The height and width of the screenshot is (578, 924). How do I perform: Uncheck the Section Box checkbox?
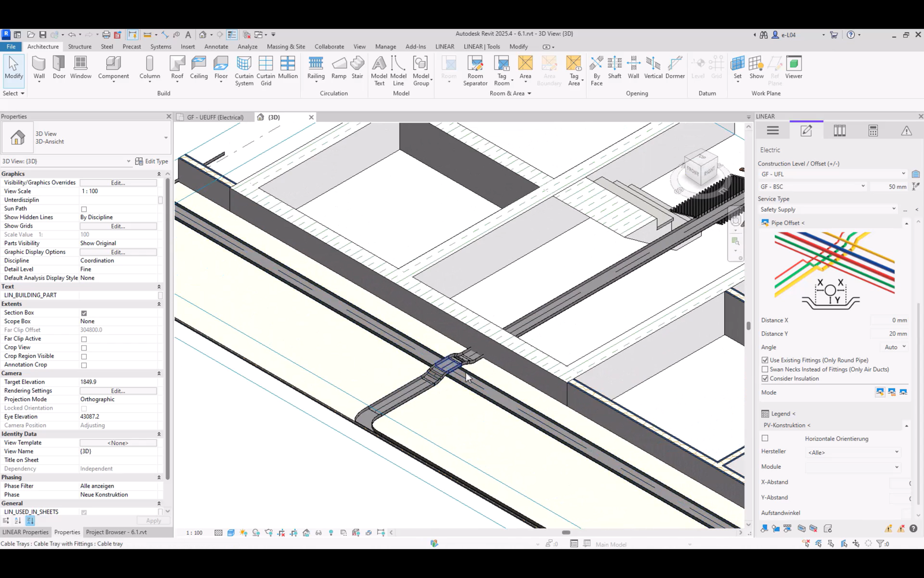pos(84,313)
